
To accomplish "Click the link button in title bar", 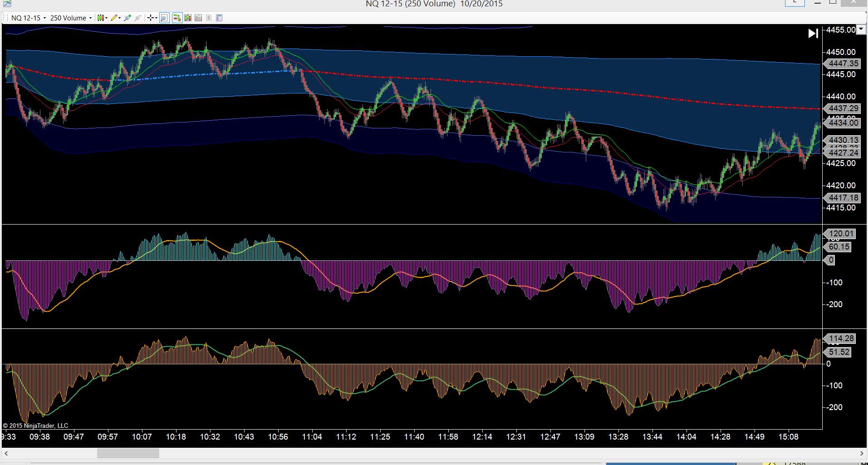I will coord(794,3).
